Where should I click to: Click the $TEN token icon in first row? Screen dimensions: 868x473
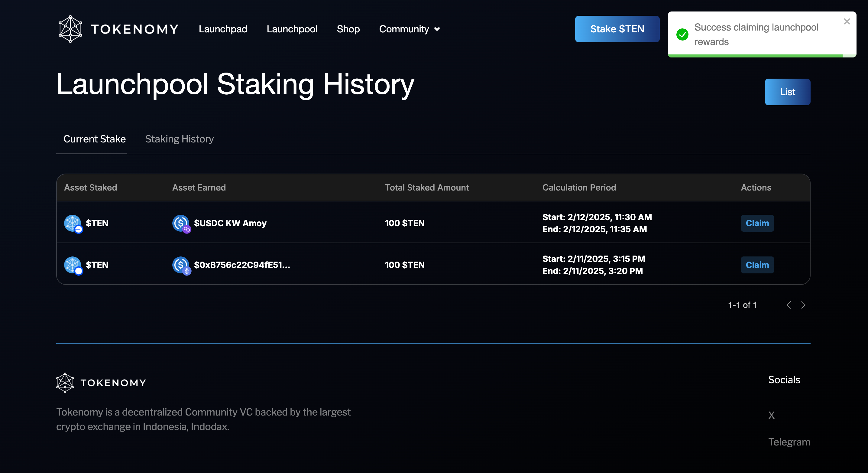73,223
